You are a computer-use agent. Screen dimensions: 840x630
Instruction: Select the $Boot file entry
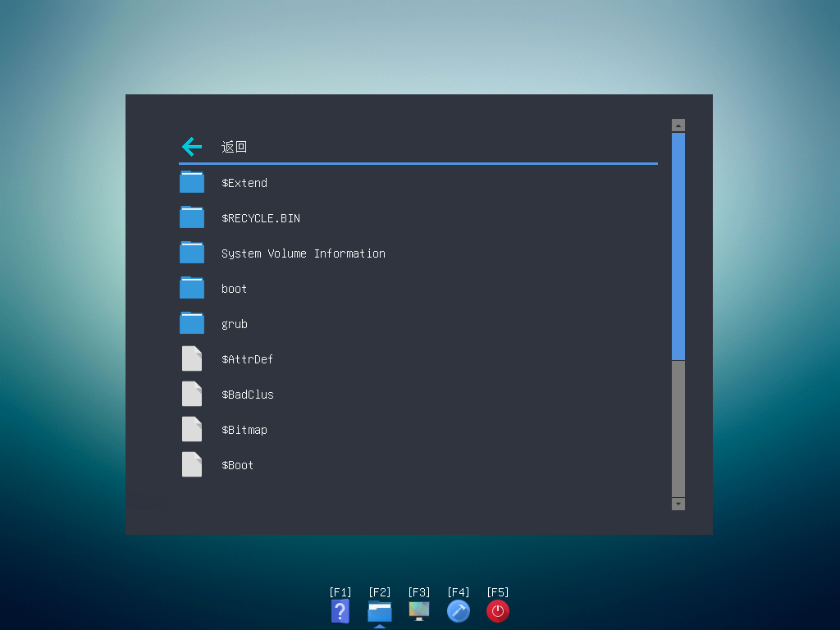click(237, 464)
